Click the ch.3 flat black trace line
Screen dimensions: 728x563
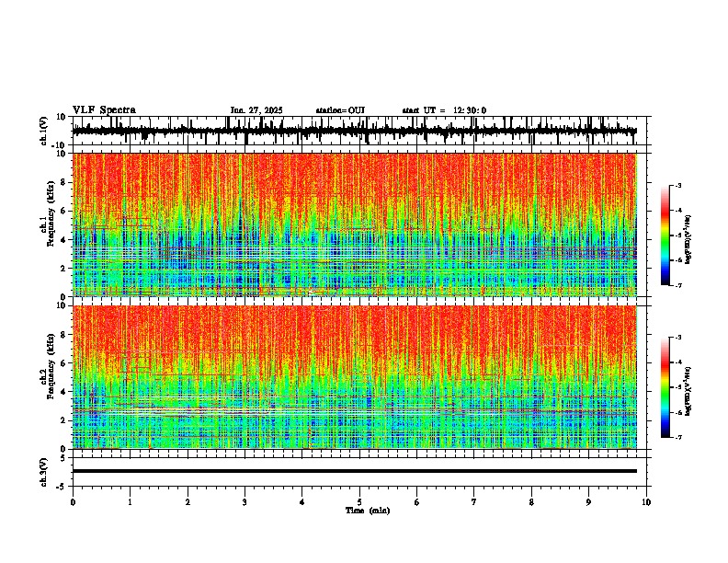pyautogui.click(x=354, y=471)
